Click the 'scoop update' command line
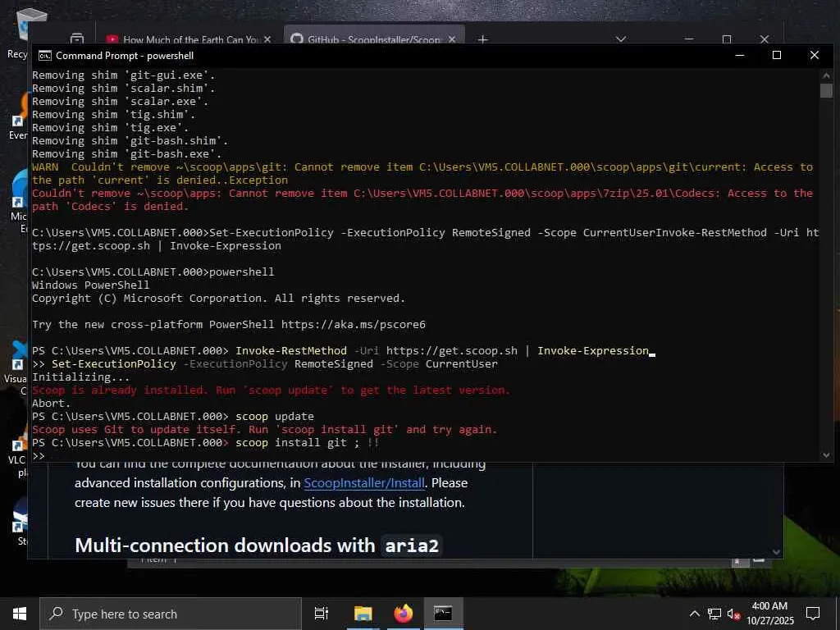Screen dimensions: 840x630 [x=173, y=417]
